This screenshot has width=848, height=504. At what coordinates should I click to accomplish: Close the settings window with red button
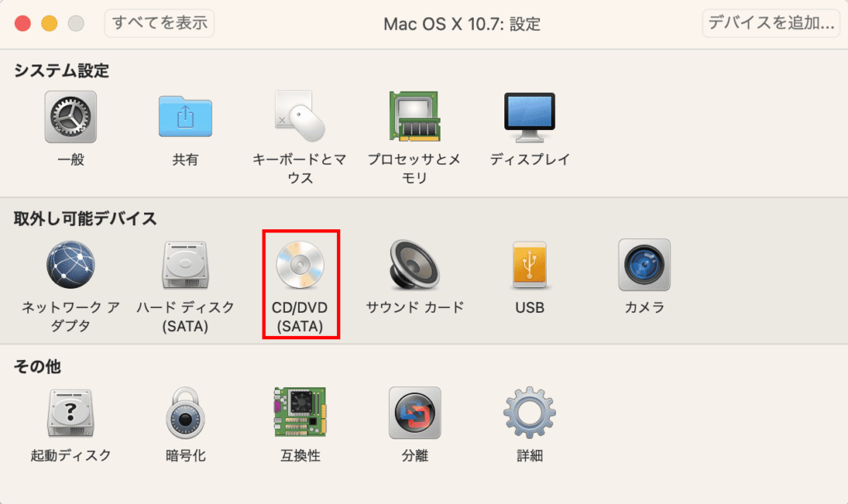pyautogui.click(x=22, y=23)
